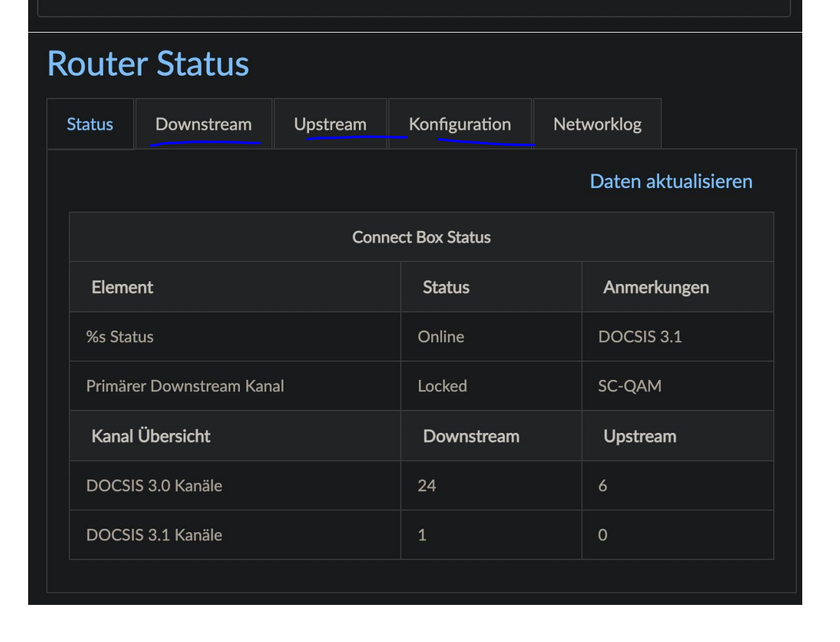Select the Status tab
The width and height of the screenshot is (840, 642).
(90, 124)
